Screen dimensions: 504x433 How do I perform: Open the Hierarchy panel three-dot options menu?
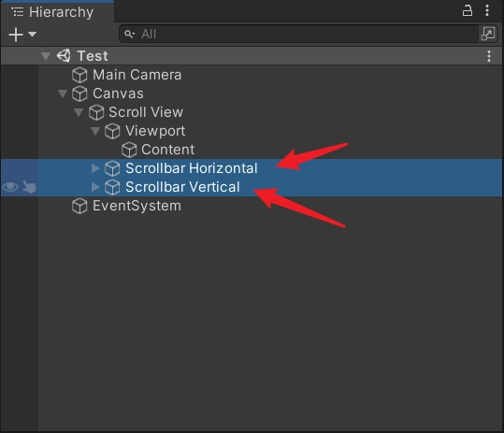click(x=487, y=10)
